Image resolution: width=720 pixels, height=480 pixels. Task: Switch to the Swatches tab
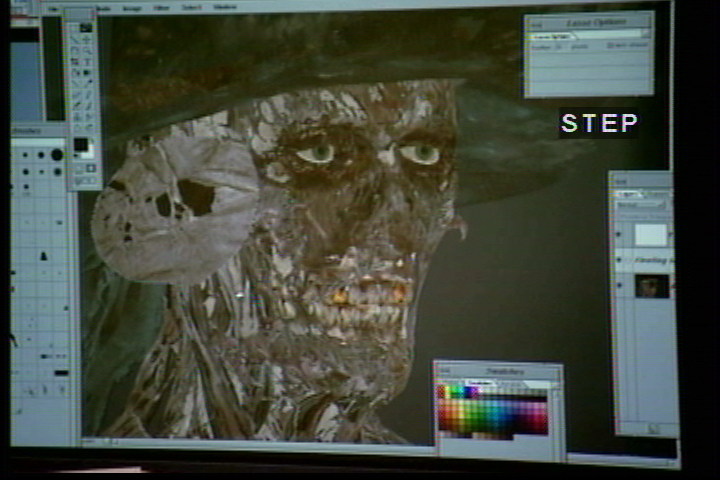pyautogui.click(x=481, y=382)
